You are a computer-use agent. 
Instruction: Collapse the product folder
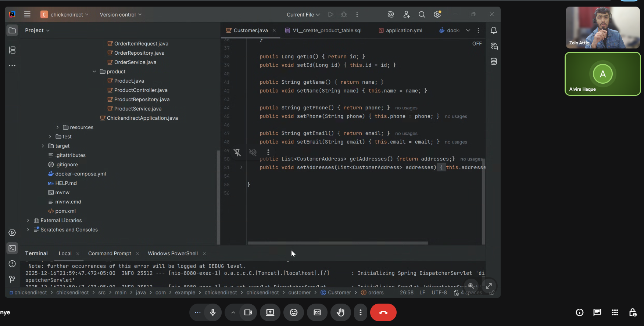pos(94,72)
